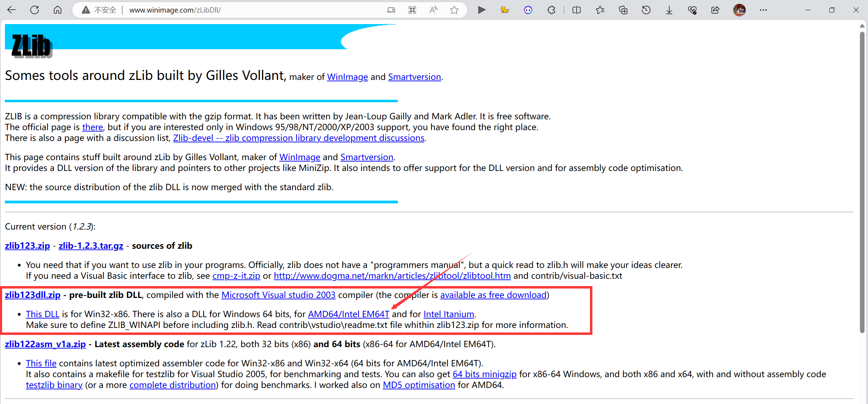Open cmp-z-it.zip link

(236, 276)
